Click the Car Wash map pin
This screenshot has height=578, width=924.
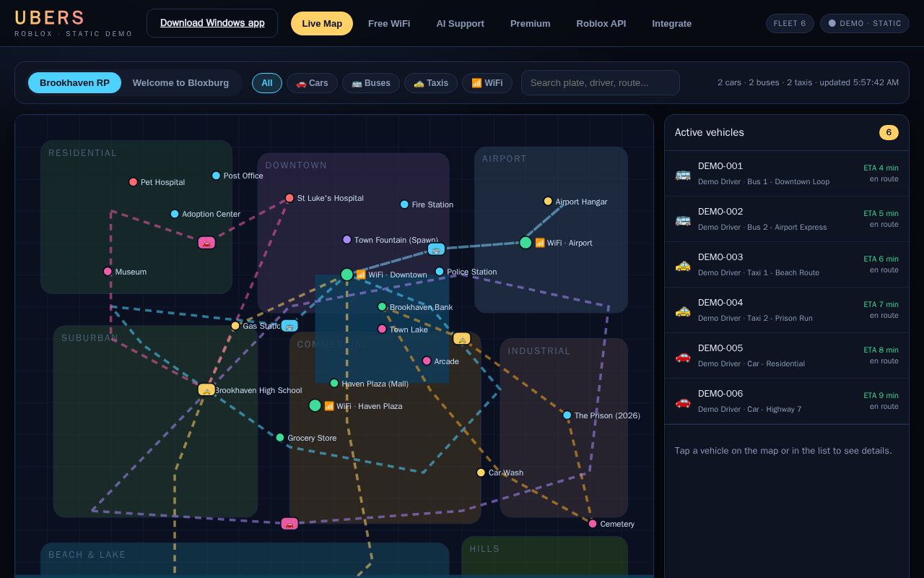481,473
